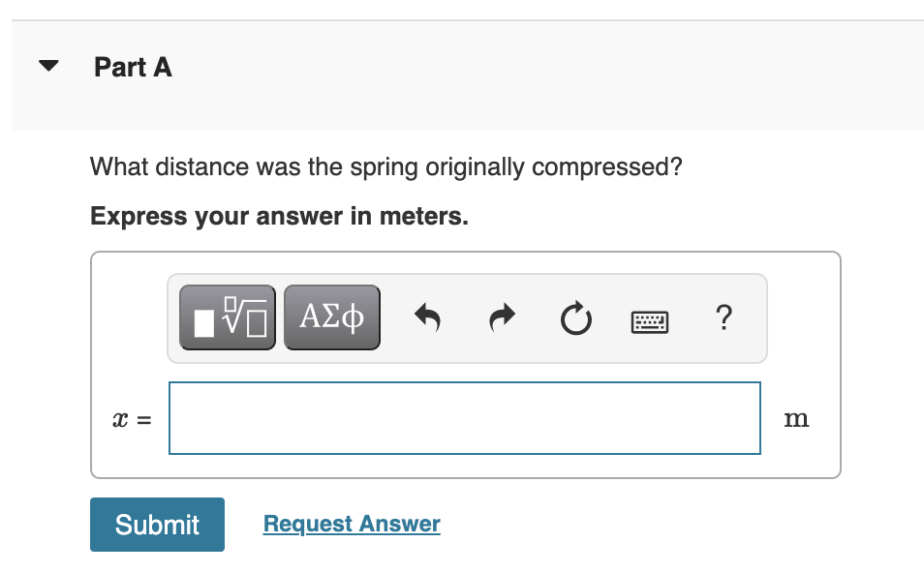Screen dimensions: 924x573
Task: Click the x = variable label
Action: [132, 419]
